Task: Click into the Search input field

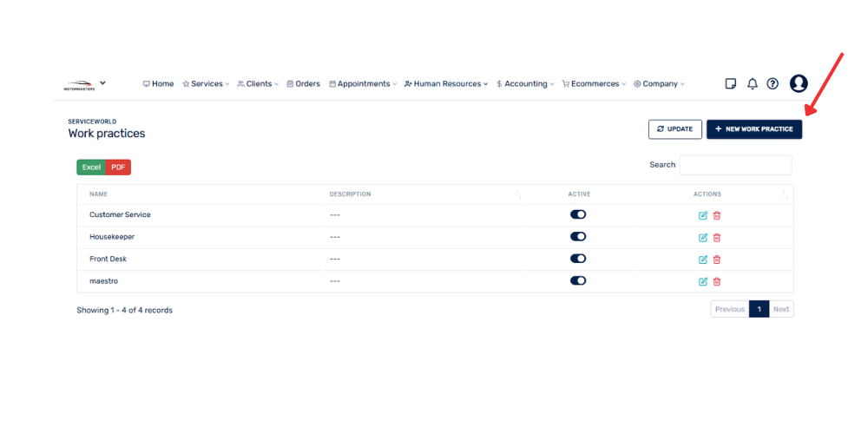Action: click(x=735, y=165)
